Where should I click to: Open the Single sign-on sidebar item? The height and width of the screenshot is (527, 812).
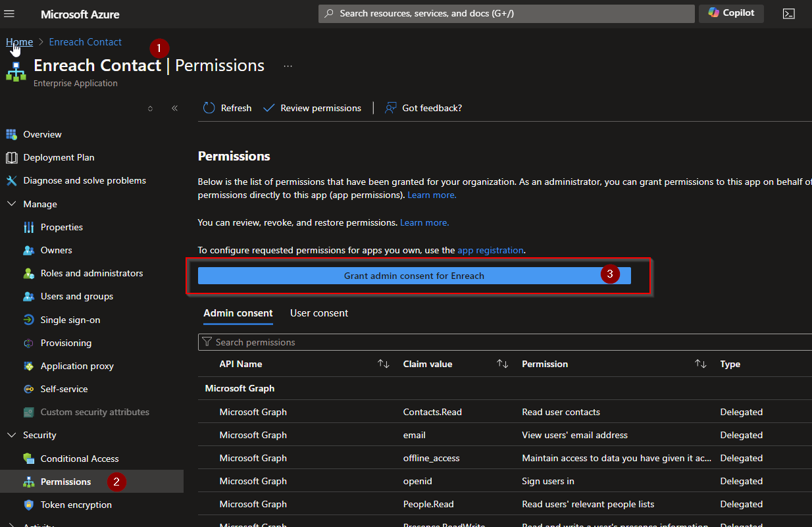point(70,320)
